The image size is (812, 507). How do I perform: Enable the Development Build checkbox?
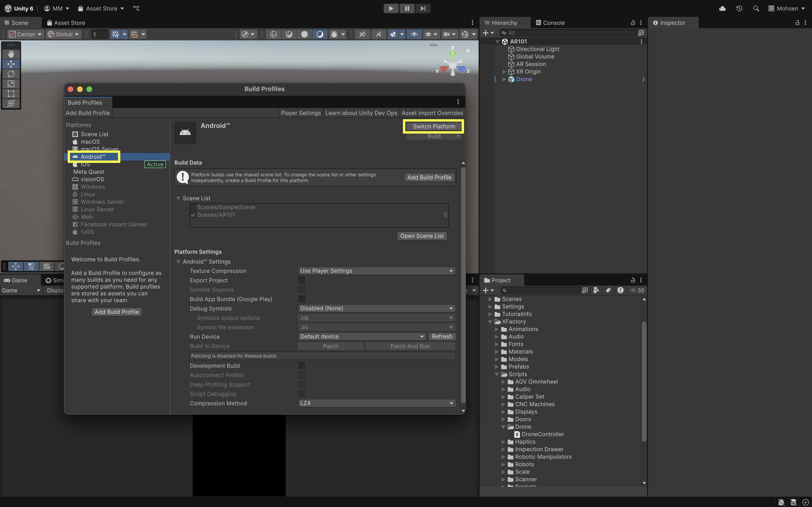[x=302, y=365]
